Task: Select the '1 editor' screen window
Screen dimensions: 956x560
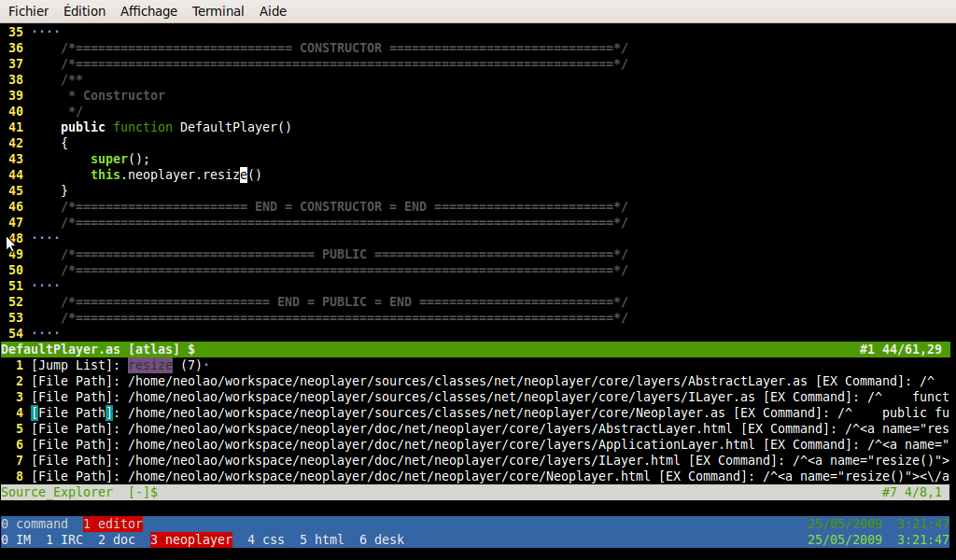Action: [x=113, y=524]
